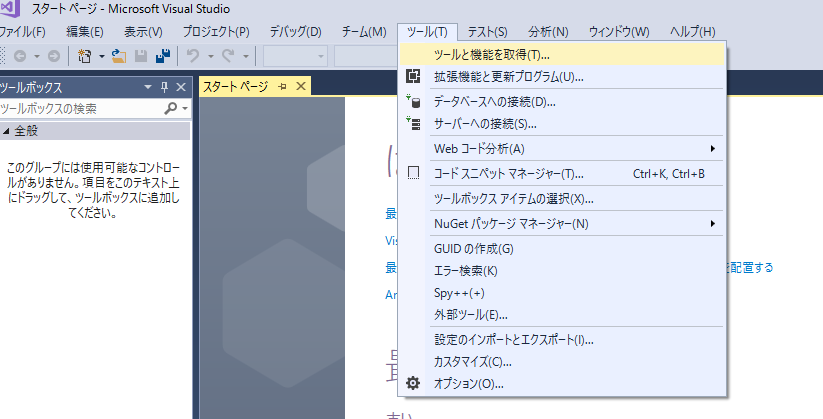Viewport: 823px width, 419px height.
Task: Click the Options gear icon
Action: pyautogui.click(x=413, y=383)
